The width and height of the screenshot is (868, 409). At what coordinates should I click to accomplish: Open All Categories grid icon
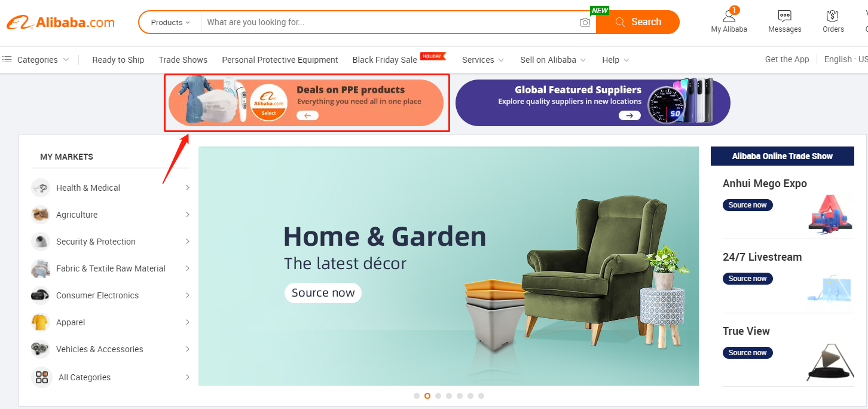click(x=42, y=377)
